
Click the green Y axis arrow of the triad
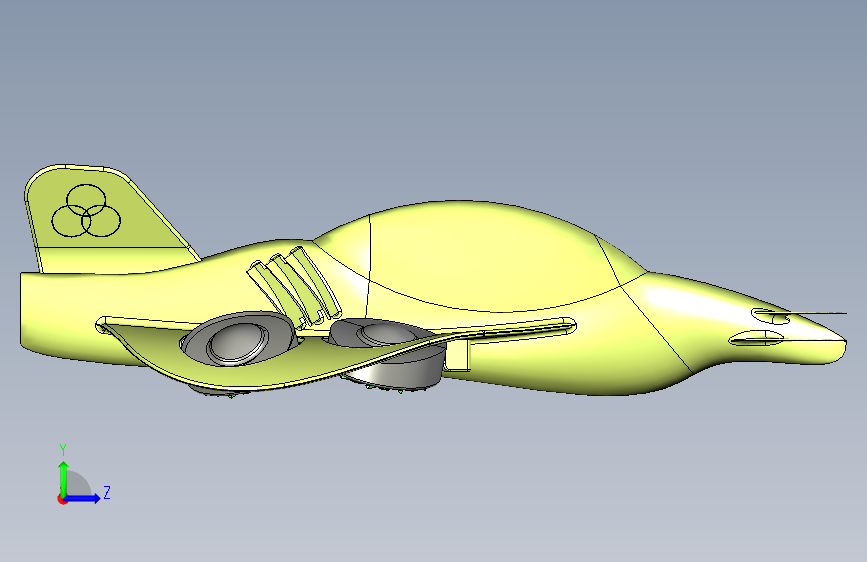click(x=64, y=478)
